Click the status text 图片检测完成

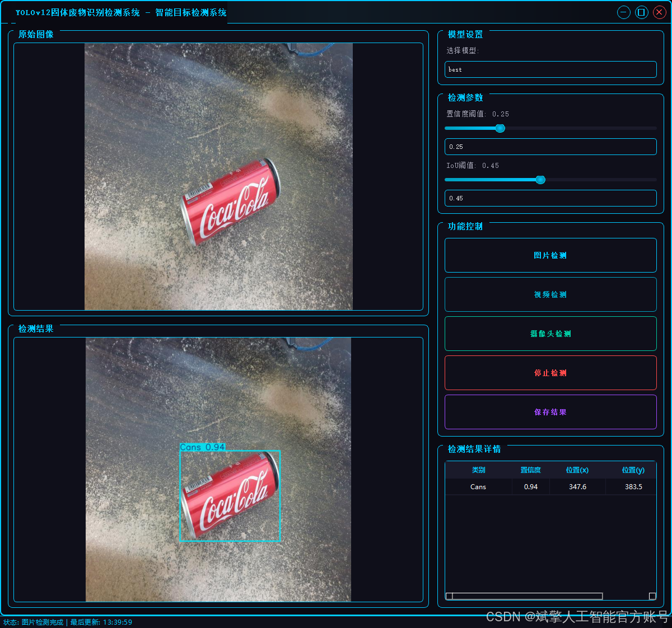coord(43,622)
